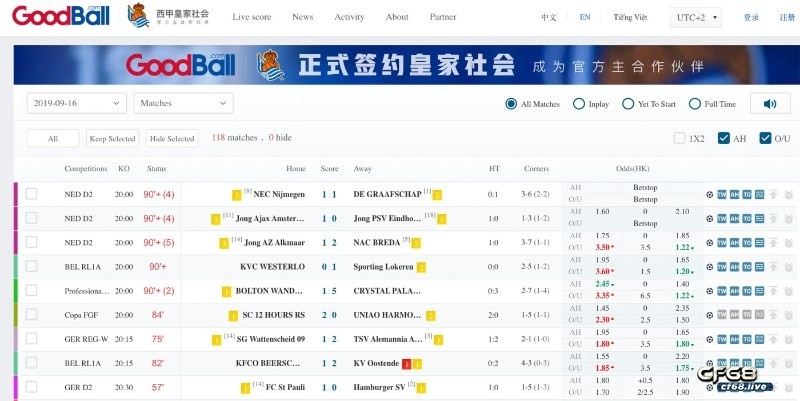Screen dimensions: 800x401
Task: Click the Hide Selected button
Action: tap(172, 138)
